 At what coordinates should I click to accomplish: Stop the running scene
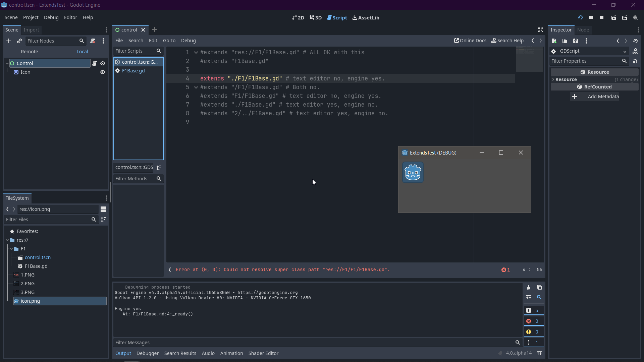tap(602, 17)
